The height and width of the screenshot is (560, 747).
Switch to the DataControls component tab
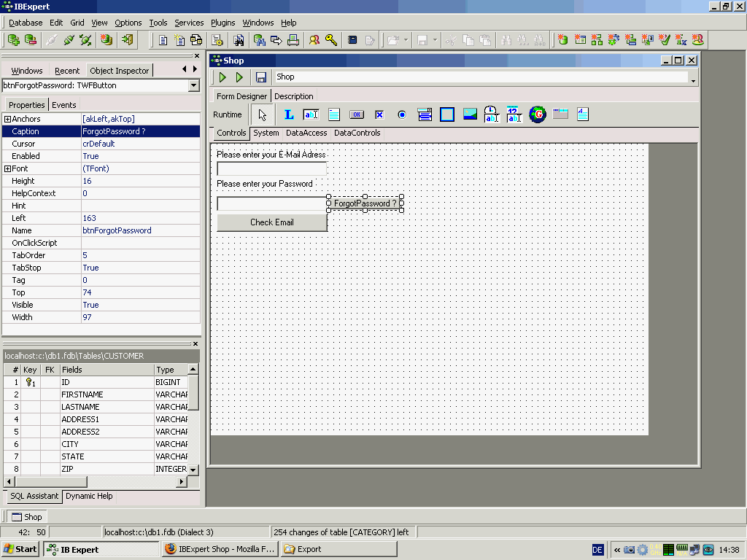point(357,133)
